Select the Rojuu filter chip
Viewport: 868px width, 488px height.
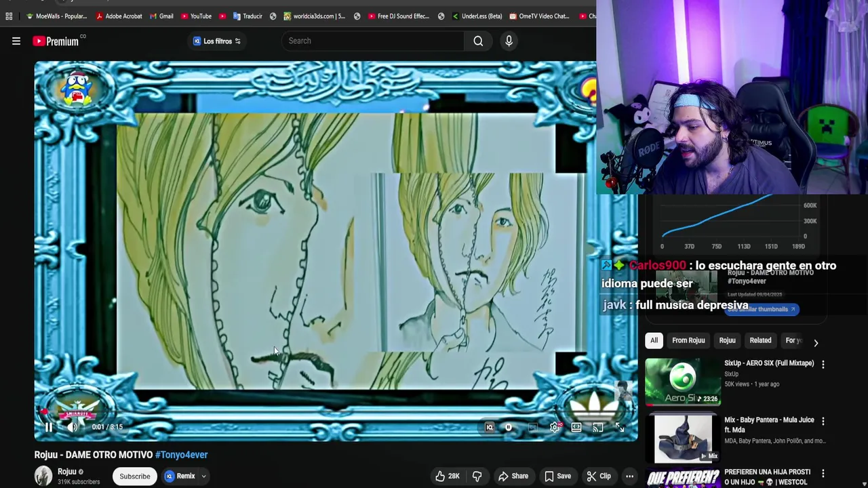[727, 340]
